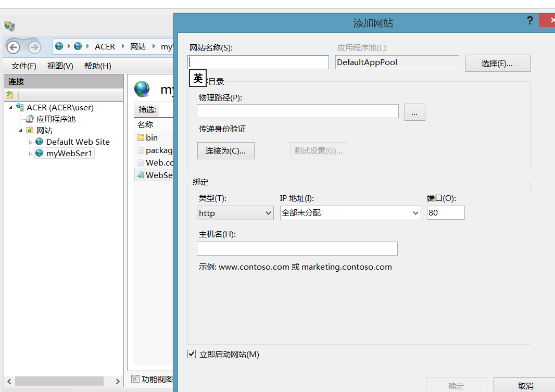
Task: Click the 英 input method indicator
Action: [x=198, y=78]
